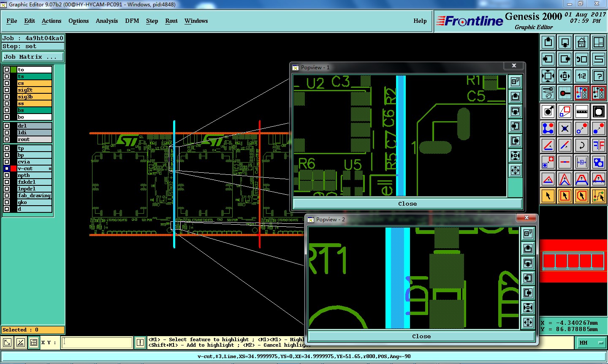Viewport: 608px width, 364px height.
Task: Toggle display checkbox for layer sig2t
Action: (x=7, y=90)
